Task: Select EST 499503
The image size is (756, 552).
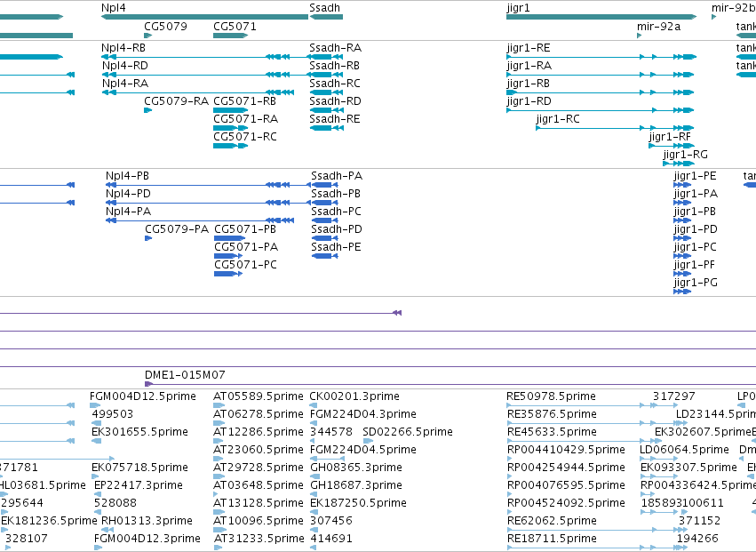Action: pos(112,414)
